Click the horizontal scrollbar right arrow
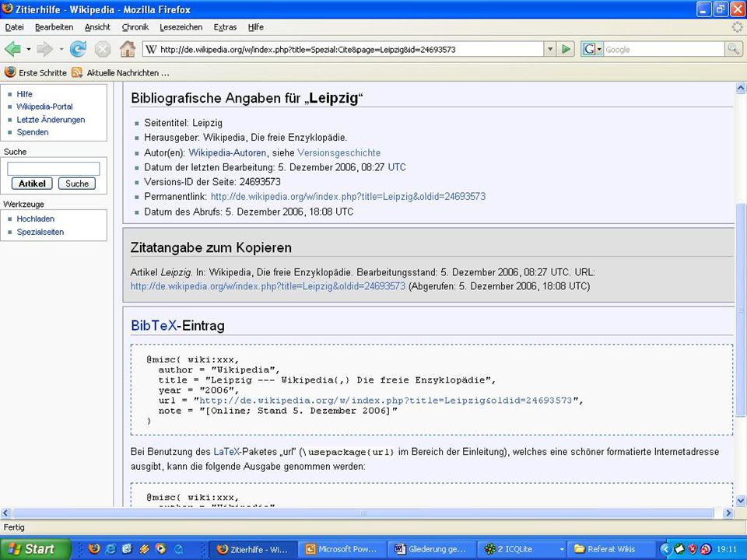 pos(728,513)
